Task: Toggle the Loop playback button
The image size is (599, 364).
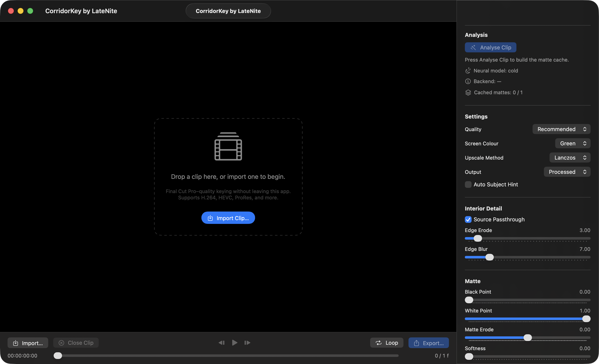Action: (x=386, y=343)
